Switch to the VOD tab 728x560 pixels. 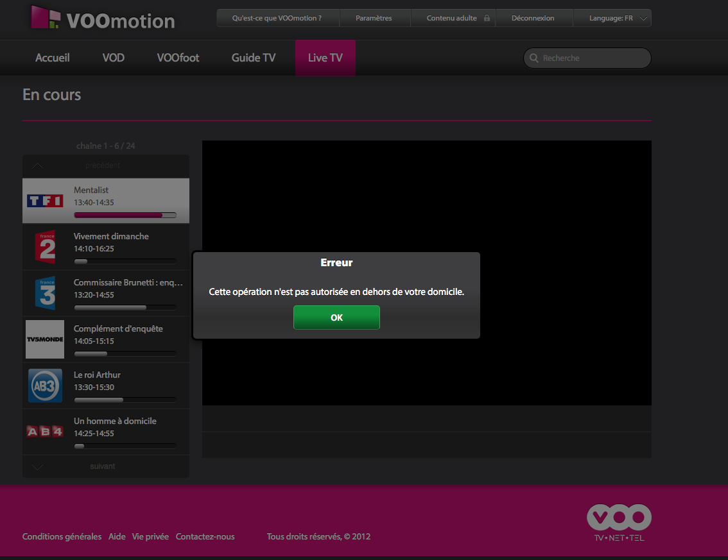[114, 58]
